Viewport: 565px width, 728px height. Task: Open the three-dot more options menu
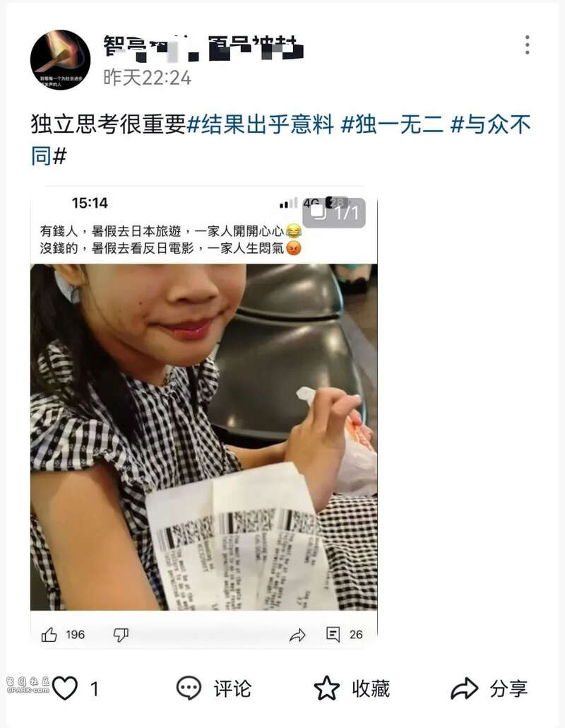[527, 45]
